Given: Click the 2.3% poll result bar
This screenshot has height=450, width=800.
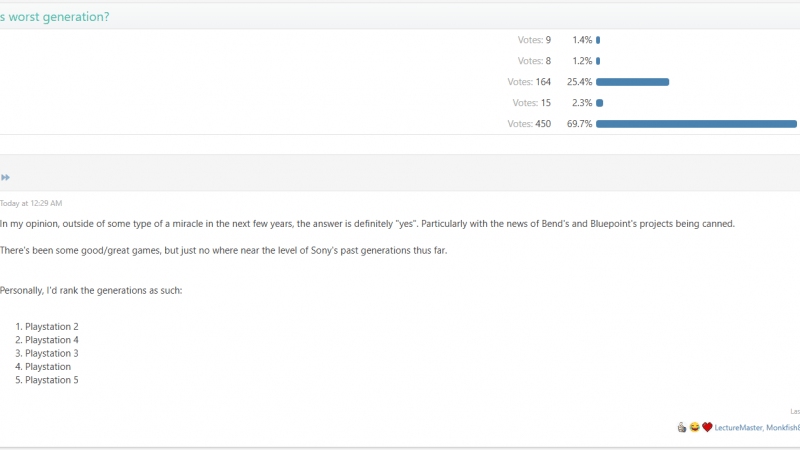Looking at the screenshot, I should pyautogui.click(x=599, y=103).
